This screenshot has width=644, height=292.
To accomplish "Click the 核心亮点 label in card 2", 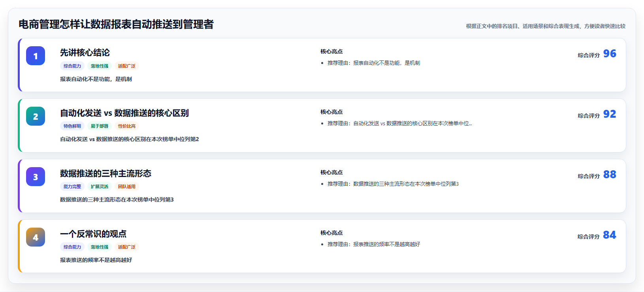I will pyautogui.click(x=331, y=112).
